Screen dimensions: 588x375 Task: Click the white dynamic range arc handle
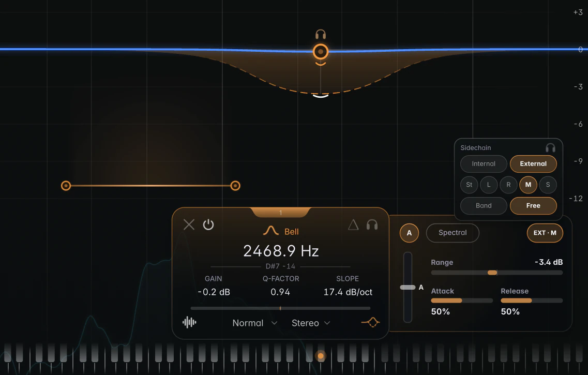(x=321, y=96)
